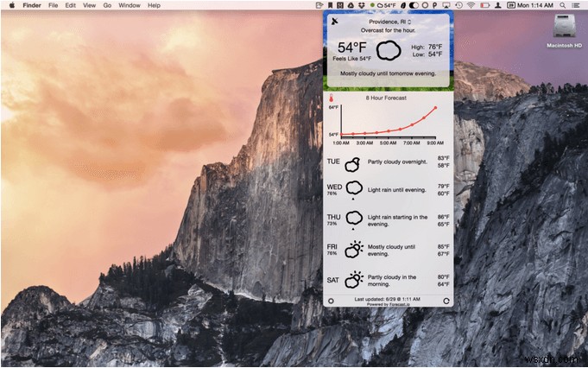Click the leaf-shaped menu bar icon
This screenshot has width=588, height=368.
[x=403, y=5]
